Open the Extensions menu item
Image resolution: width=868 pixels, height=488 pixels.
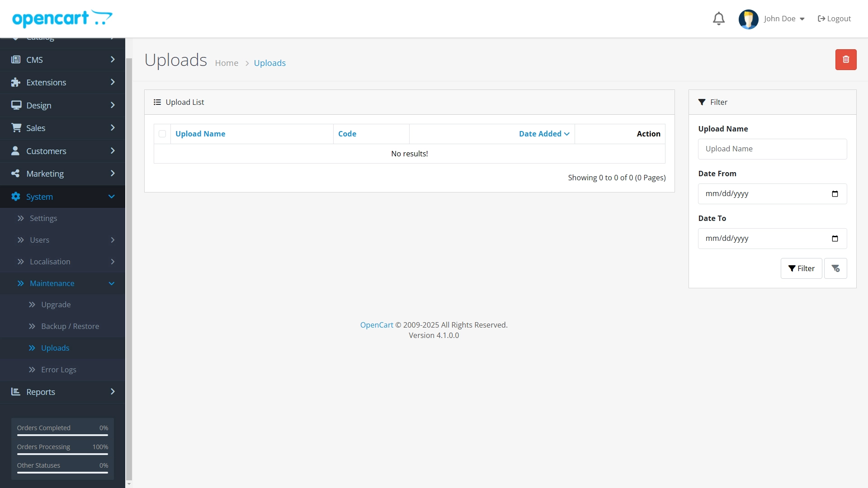(x=62, y=82)
